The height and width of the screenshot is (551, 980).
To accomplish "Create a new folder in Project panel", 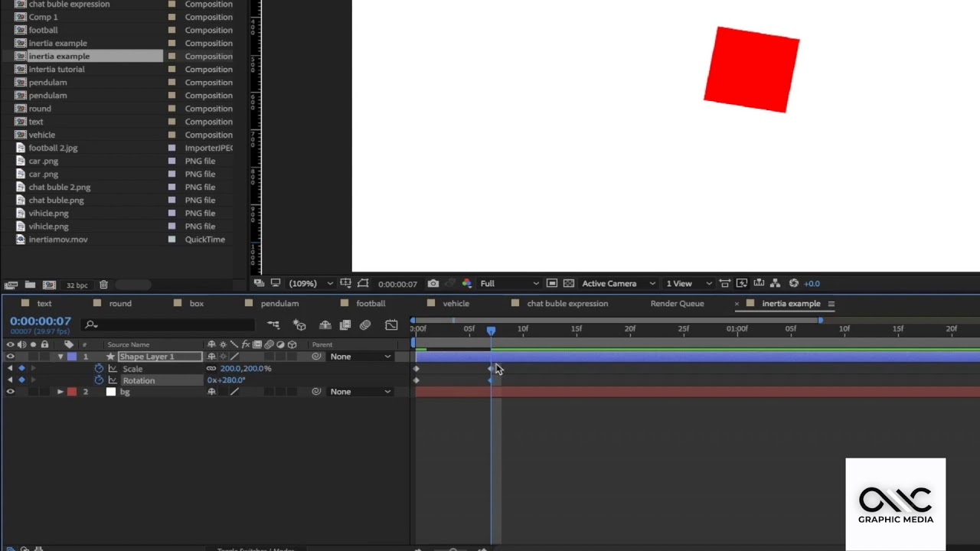I will pyautogui.click(x=31, y=285).
